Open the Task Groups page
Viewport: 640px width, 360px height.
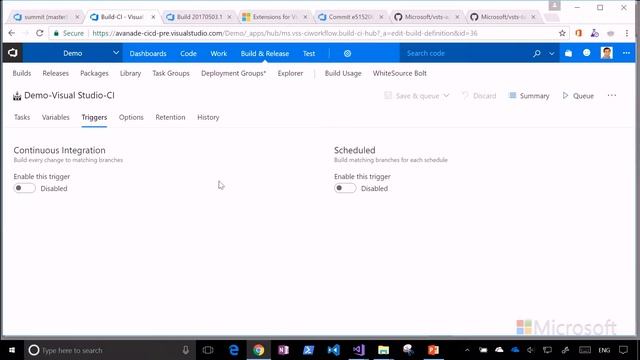point(171,73)
